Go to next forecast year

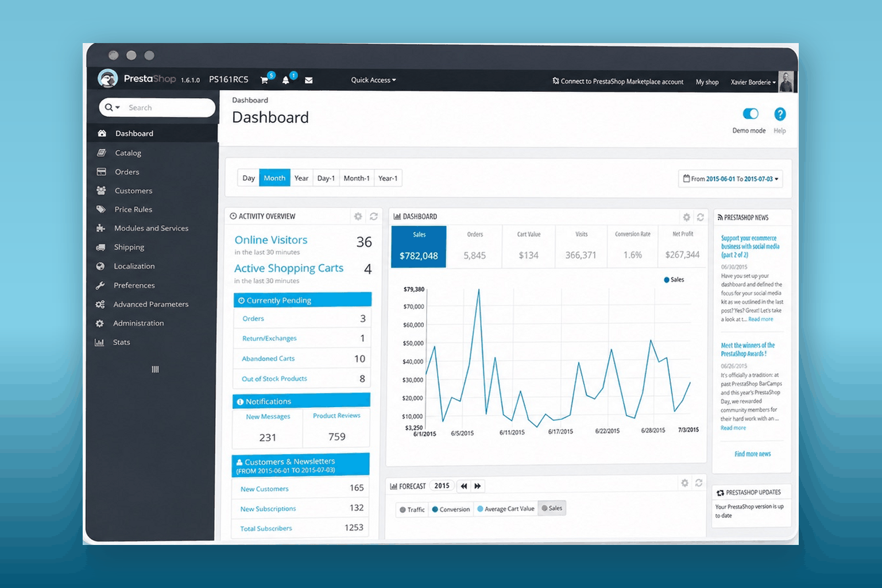(x=478, y=486)
